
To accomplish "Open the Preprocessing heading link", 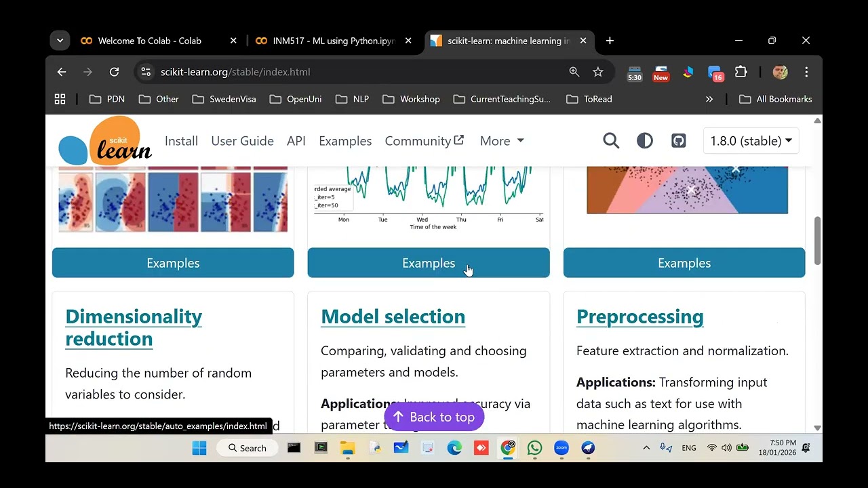I will (639, 317).
